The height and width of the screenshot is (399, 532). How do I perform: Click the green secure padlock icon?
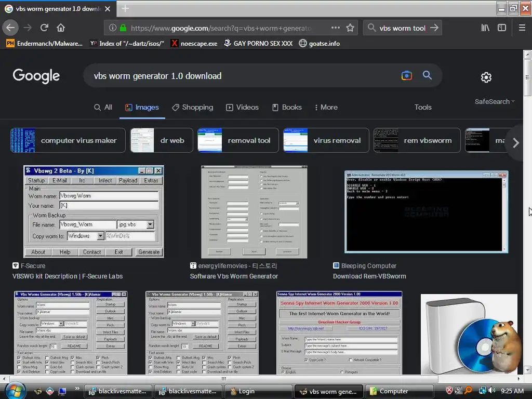[123, 28]
